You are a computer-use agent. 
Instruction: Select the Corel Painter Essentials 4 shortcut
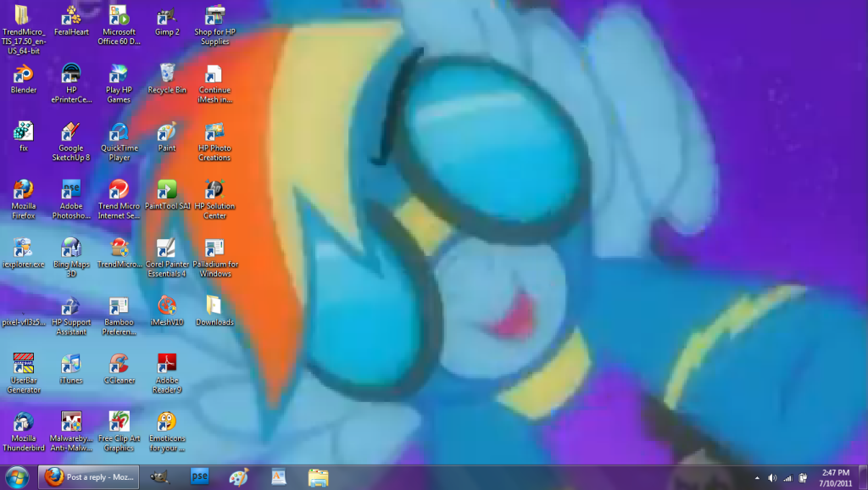click(x=167, y=258)
